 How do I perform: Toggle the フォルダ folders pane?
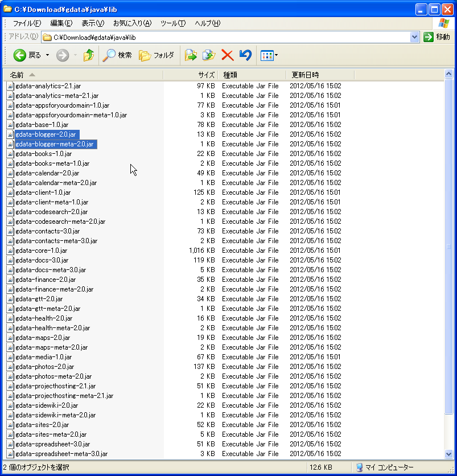coord(157,55)
